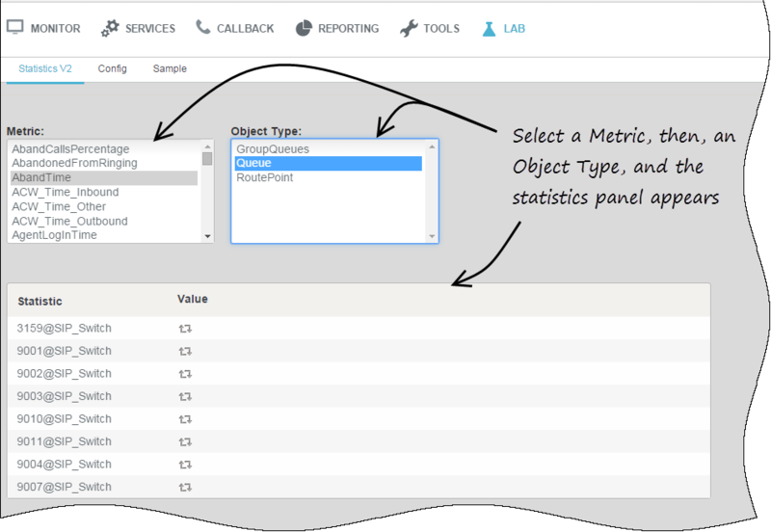Click the Metric list scrollbar thumb
Screen dimensions: 771x532
coord(207,159)
